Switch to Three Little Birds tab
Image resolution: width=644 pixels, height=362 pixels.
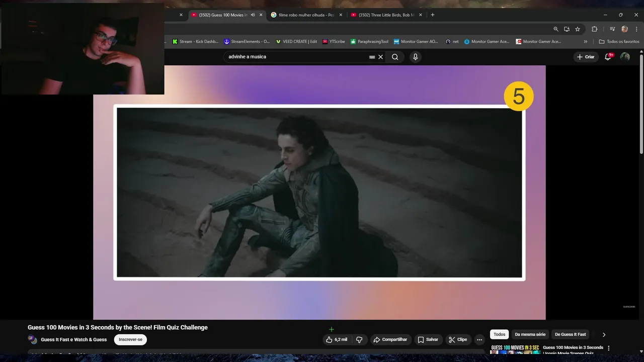pos(385,15)
